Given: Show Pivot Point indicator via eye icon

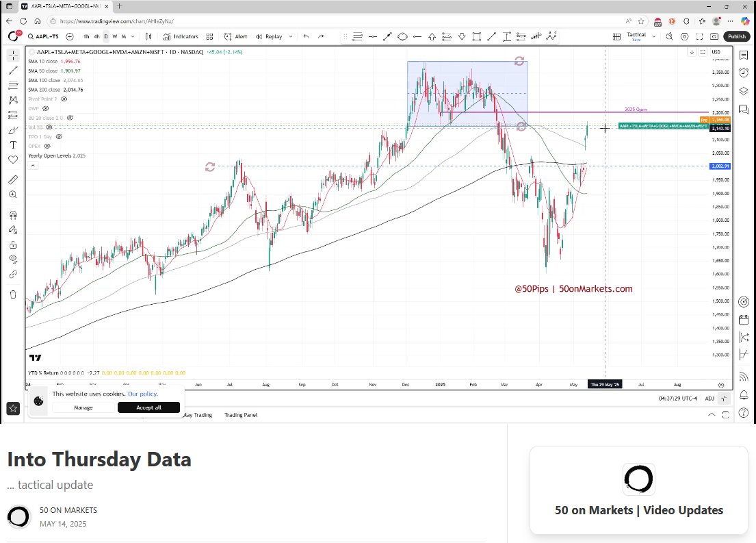Looking at the screenshot, I should click(x=64, y=99).
